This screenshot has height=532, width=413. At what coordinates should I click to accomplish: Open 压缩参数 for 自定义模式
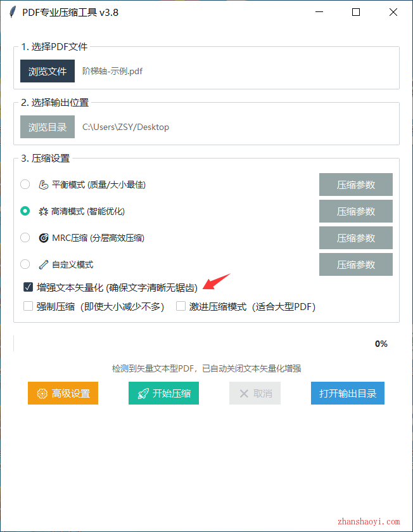(356, 264)
